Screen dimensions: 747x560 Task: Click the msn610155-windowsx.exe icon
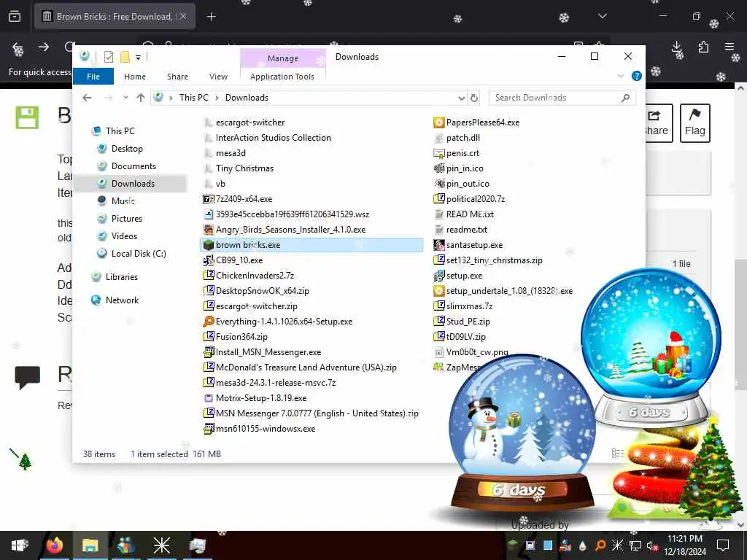[208, 429]
